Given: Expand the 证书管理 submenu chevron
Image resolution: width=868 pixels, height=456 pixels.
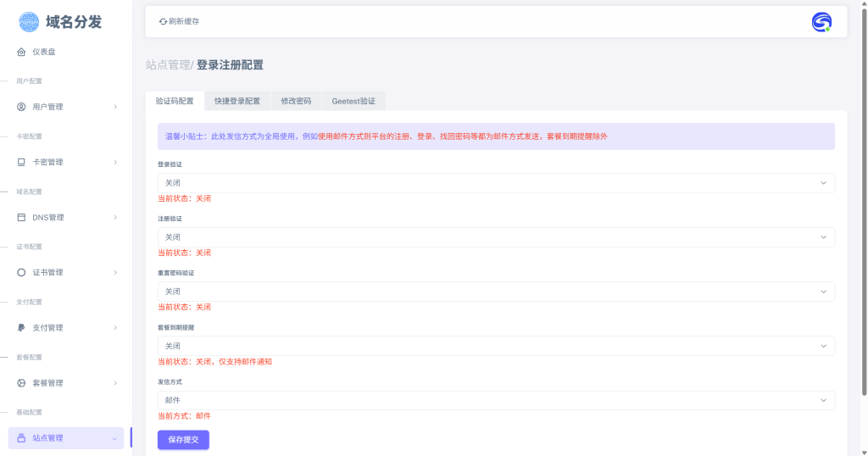Looking at the screenshot, I should 115,272.
